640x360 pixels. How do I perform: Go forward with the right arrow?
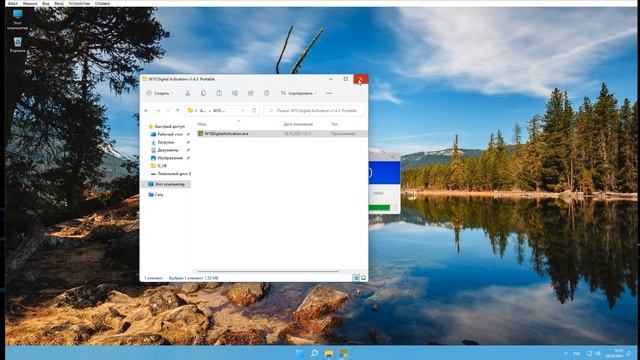158,111
